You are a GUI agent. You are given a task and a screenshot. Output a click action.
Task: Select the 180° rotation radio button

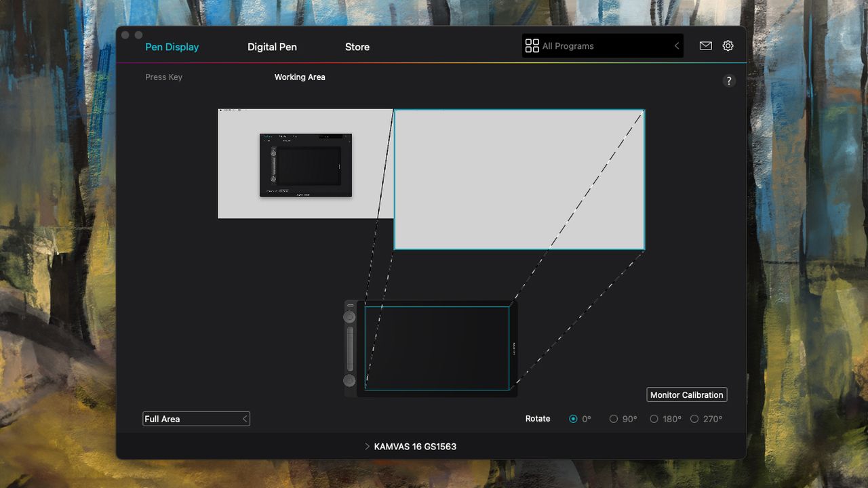tap(654, 419)
